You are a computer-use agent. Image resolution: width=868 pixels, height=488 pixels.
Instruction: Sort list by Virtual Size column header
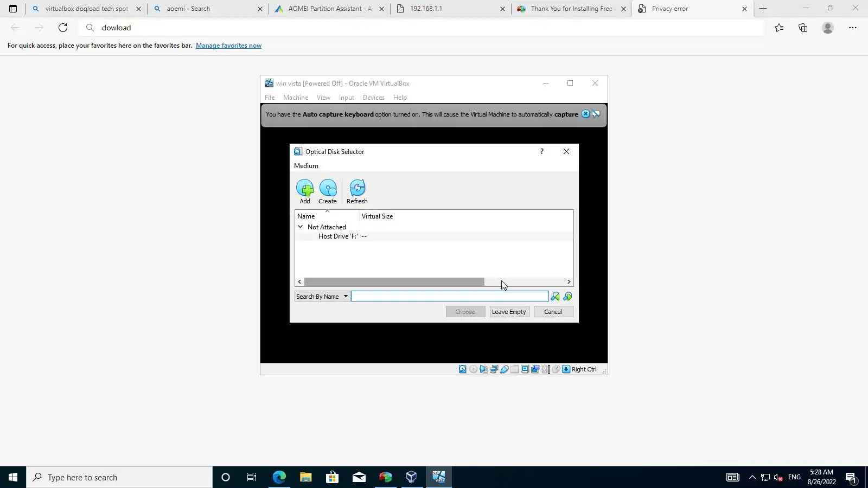[x=378, y=216]
